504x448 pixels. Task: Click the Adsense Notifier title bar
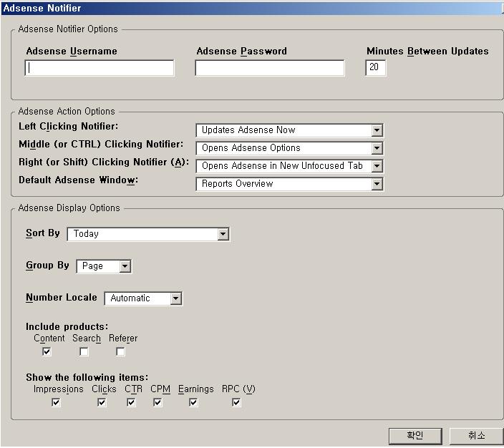click(252, 8)
